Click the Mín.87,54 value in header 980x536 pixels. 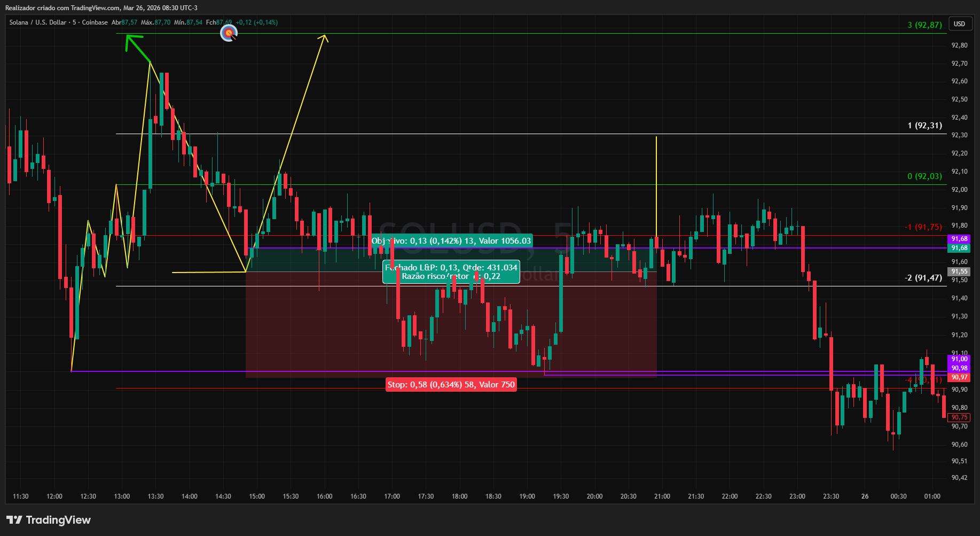(x=189, y=22)
